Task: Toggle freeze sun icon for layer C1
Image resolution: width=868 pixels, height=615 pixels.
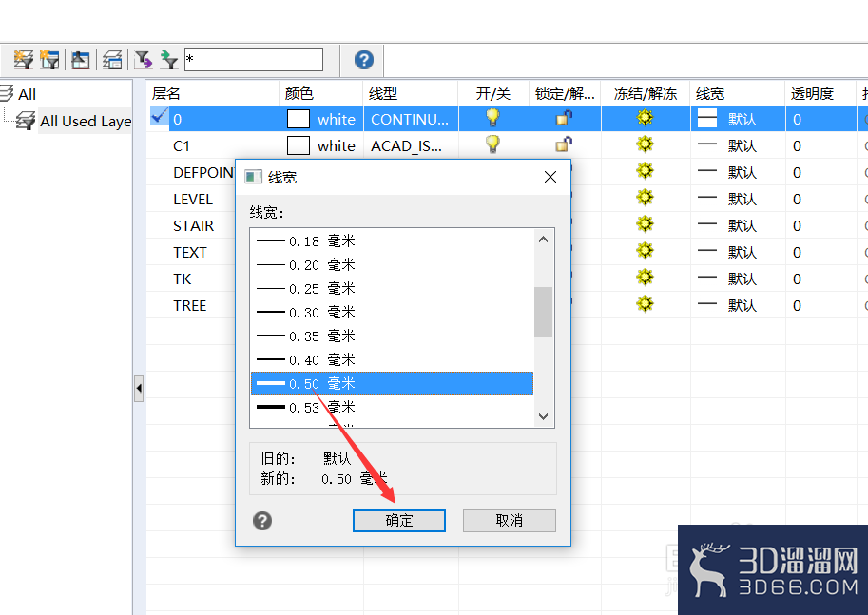Action: [x=645, y=144]
